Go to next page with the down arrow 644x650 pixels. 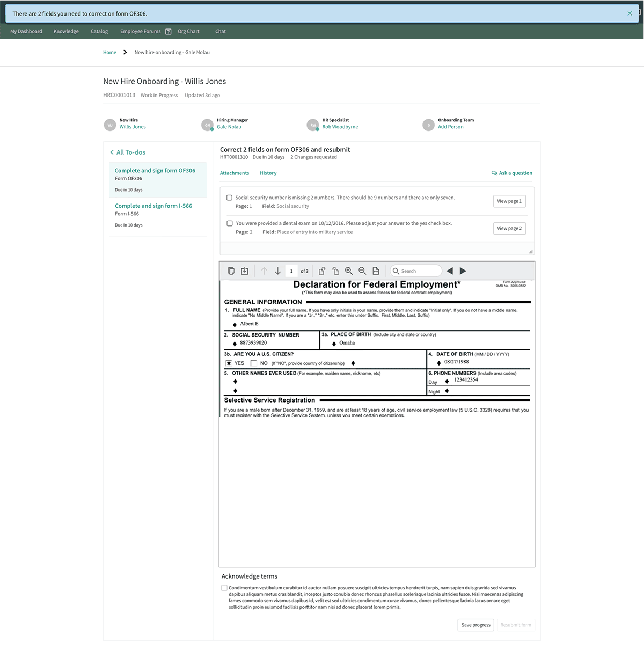click(x=277, y=271)
